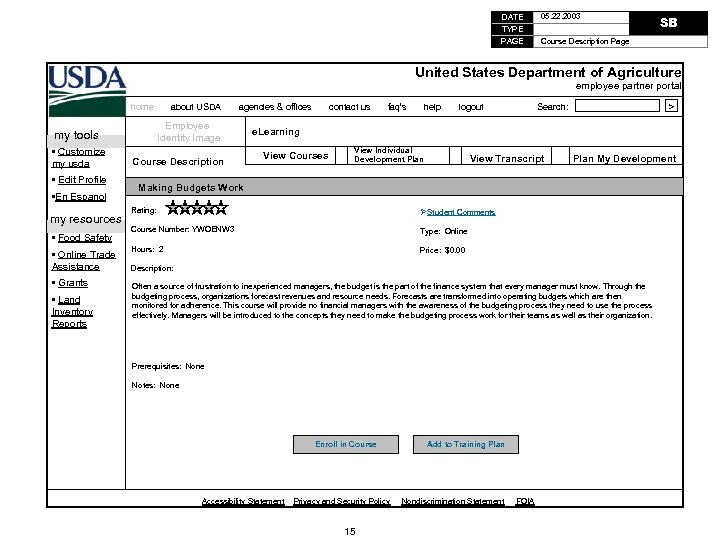
Task: Click the my tools sidebar heading
Action: pos(76,135)
